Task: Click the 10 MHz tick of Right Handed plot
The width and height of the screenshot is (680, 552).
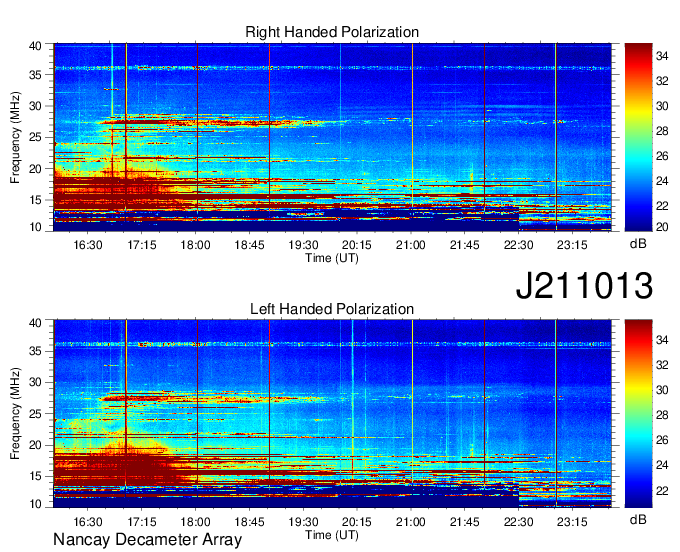Action: tap(36, 227)
